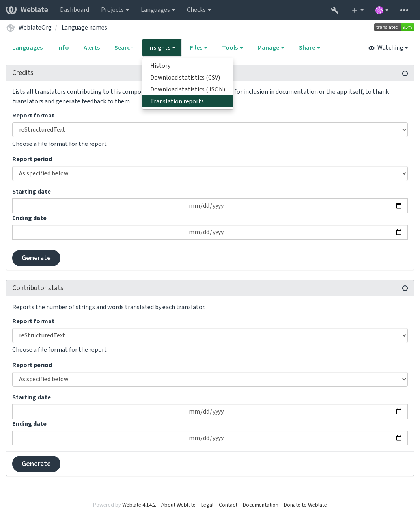
Task: Click the translated 95% badge
Action: coord(394,27)
